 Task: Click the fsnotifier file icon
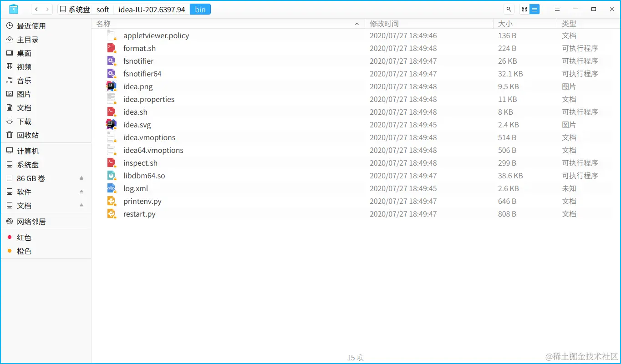pyautogui.click(x=112, y=61)
